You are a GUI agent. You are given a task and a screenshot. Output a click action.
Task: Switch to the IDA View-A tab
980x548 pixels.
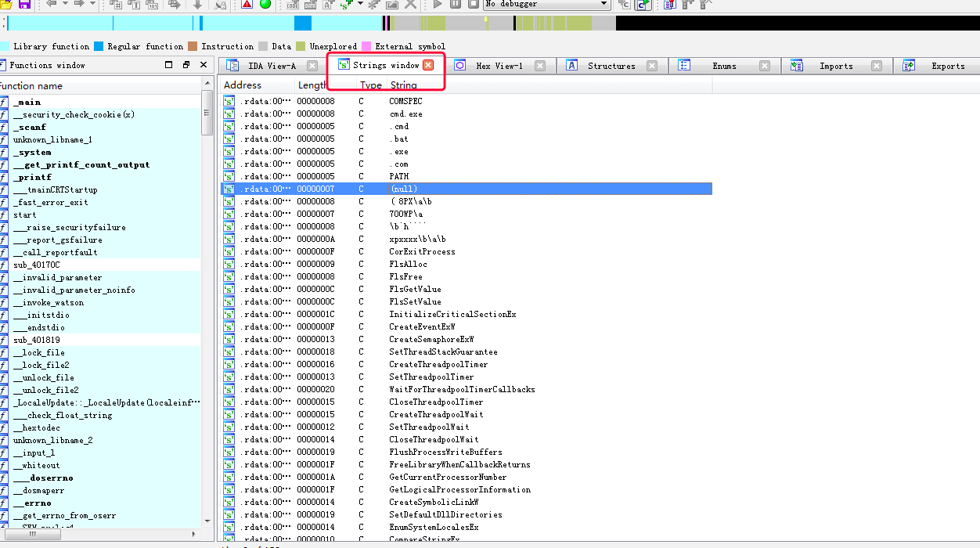[272, 66]
